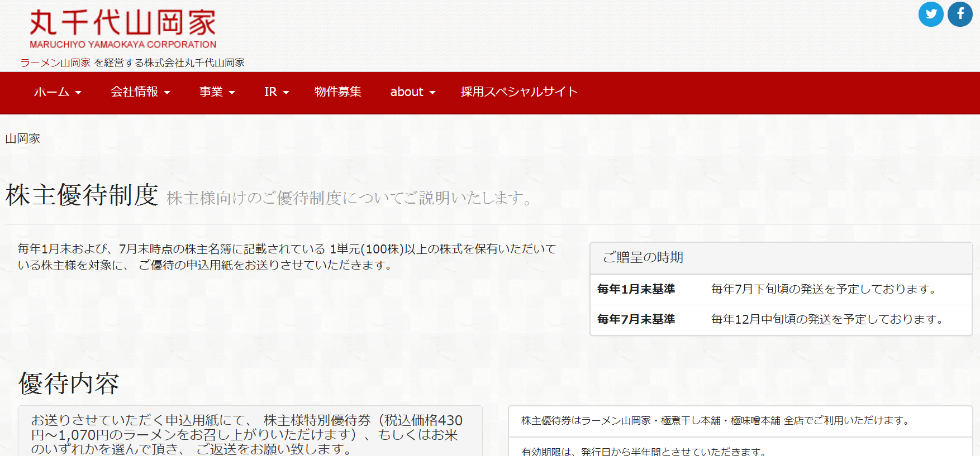Select the 株主優待制度 page heading

[x=82, y=195]
